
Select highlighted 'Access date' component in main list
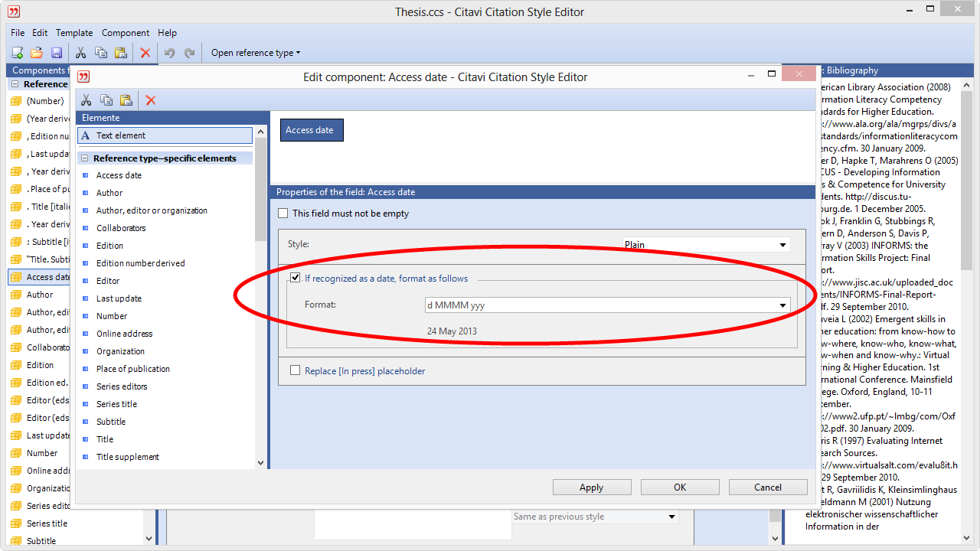coord(39,277)
